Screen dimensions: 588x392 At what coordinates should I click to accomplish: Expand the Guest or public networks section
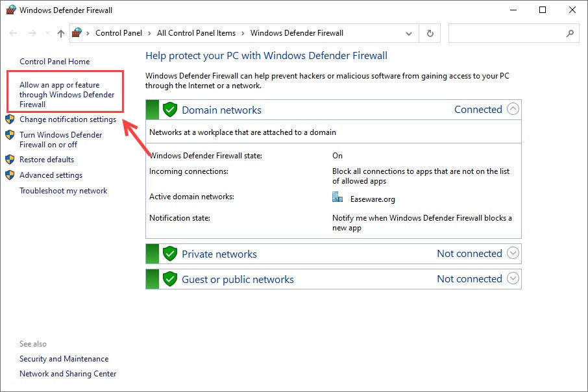click(513, 278)
